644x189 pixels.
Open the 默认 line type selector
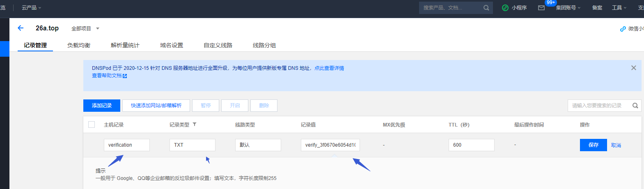(258, 145)
